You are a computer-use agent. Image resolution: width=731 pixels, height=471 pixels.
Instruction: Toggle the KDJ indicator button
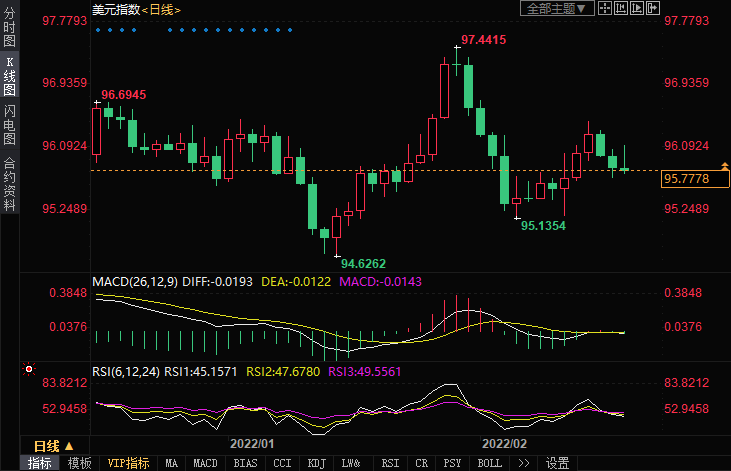315,463
